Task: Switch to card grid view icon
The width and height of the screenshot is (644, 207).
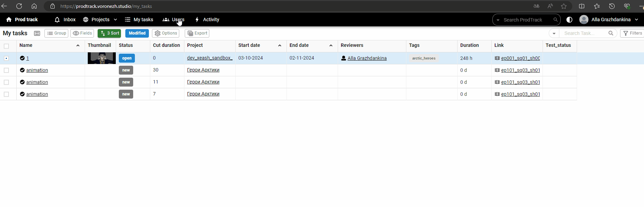Action: (37, 33)
